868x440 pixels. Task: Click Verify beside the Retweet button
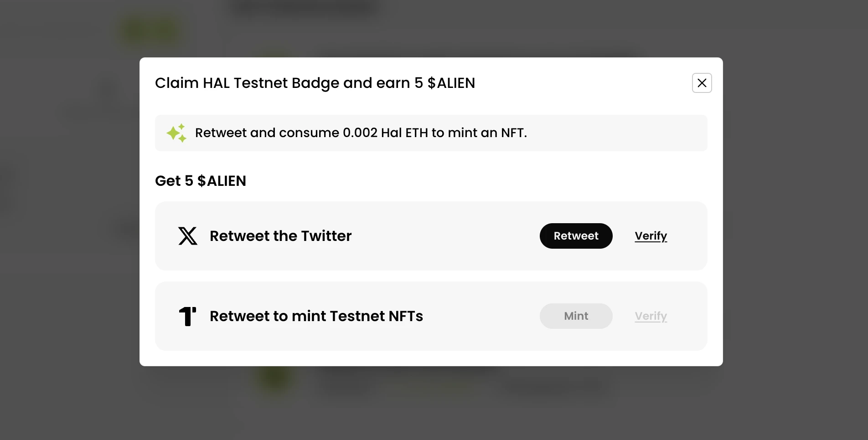pyautogui.click(x=651, y=236)
